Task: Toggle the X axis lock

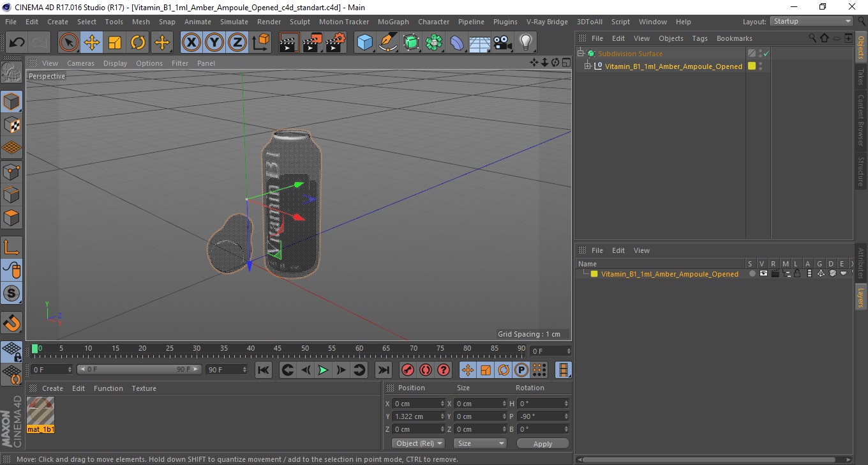Action: [191, 43]
